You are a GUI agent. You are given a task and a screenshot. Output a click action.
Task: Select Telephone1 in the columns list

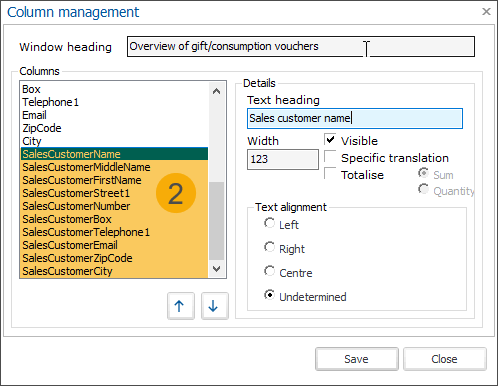[114, 102]
